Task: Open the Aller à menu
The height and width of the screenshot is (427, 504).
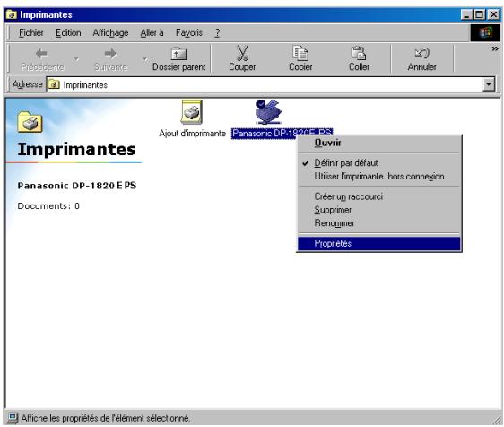Action: tap(152, 33)
